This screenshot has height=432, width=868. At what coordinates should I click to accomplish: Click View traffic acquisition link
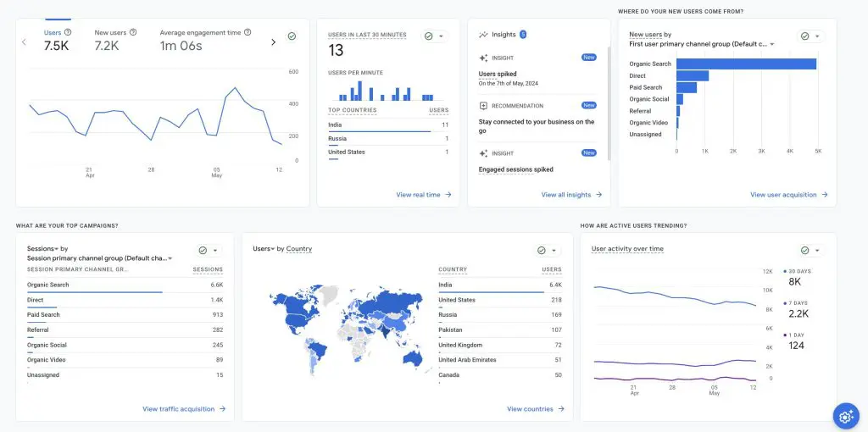[x=184, y=409]
